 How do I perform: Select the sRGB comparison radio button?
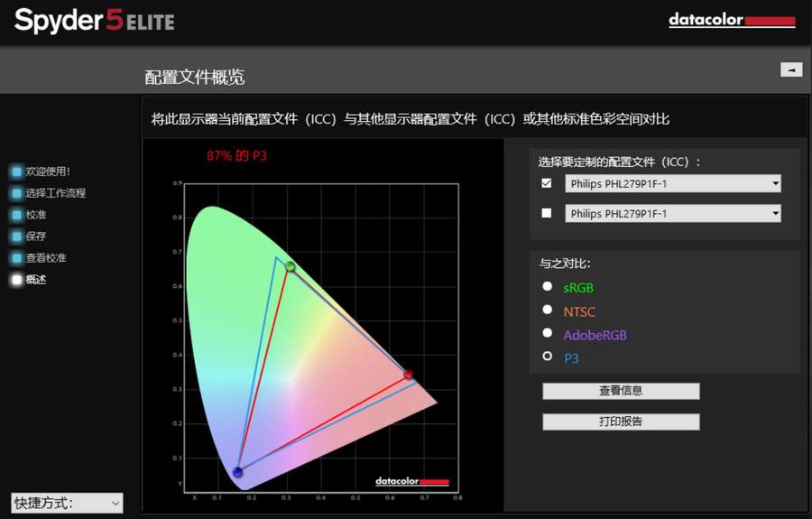[547, 287]
